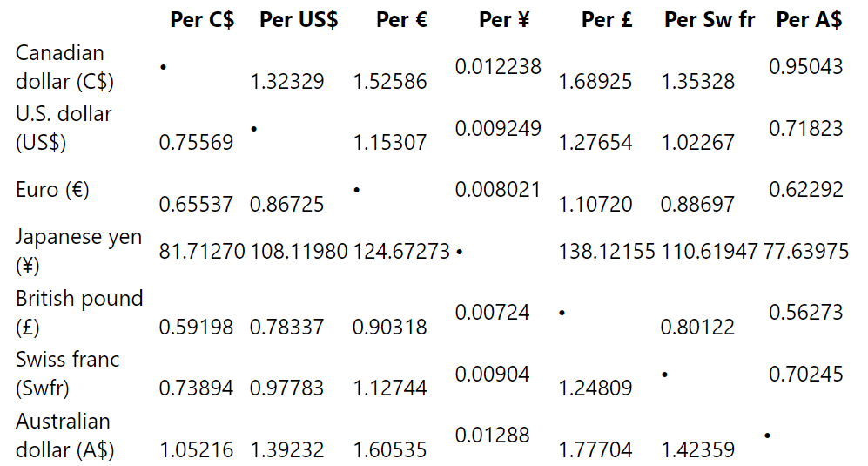The image size is (868, 466).
Task: Select the U.S. dollar (US$) row label
Action: (x=64, y=128)
